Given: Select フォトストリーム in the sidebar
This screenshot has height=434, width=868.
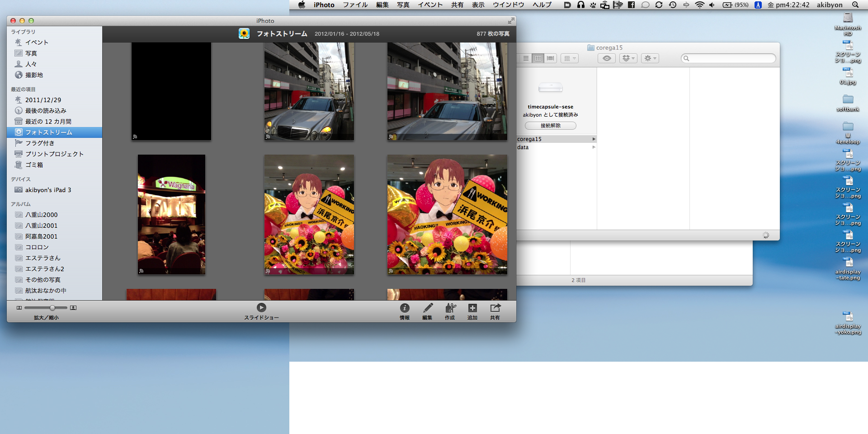Looking at the screenshot, I should point(54,132).
